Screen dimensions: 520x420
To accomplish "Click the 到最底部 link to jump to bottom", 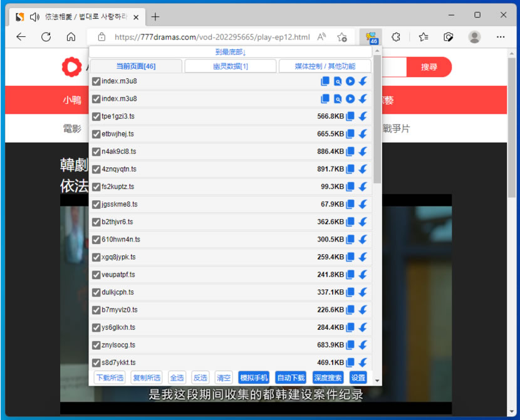I will coord(231,52).
